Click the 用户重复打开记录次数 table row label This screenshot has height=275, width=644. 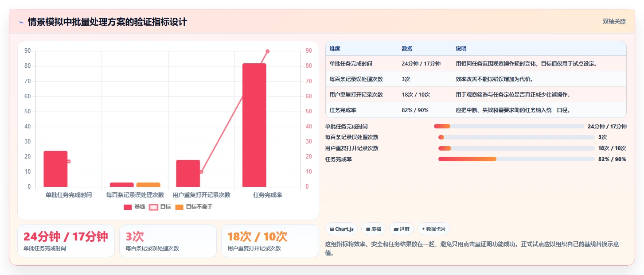[x=356, y=95]
